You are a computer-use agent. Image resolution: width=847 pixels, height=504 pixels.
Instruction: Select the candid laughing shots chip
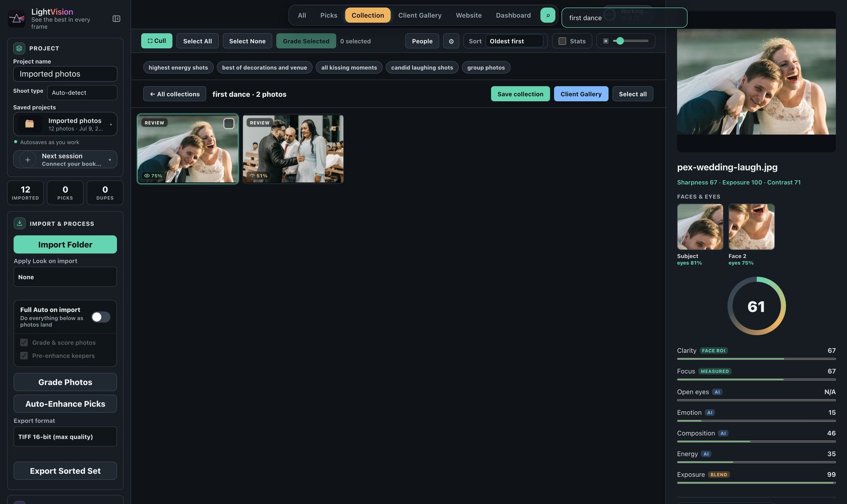pos(422,68)
